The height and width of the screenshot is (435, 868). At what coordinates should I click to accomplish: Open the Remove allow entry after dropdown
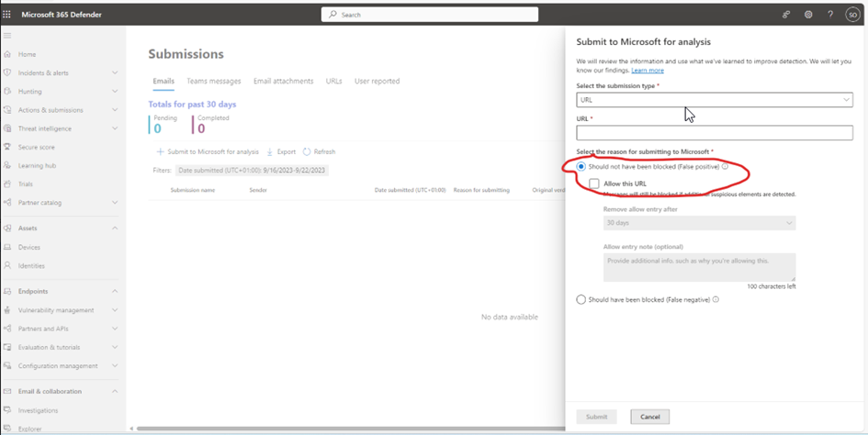click(x=700, y=223)
